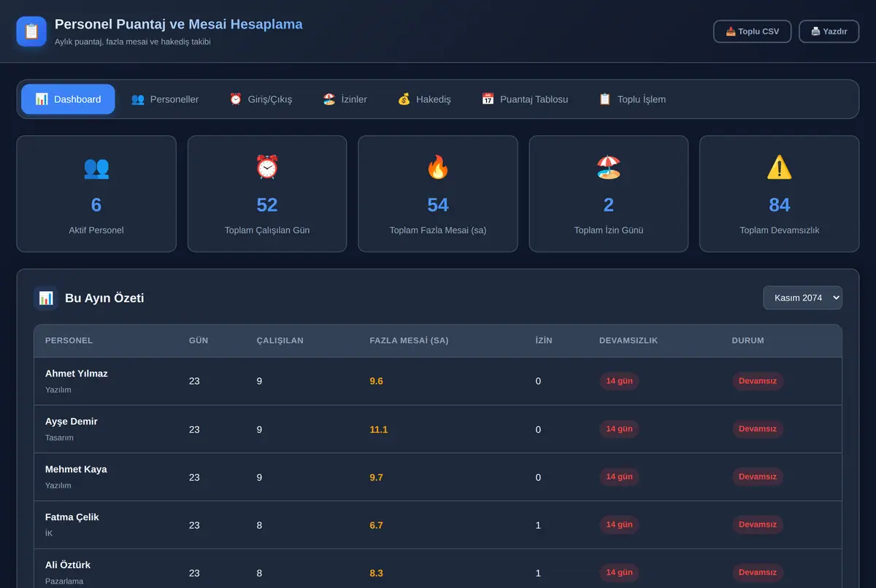Select the name Ayşe Demir in the table

tap(72, 422)
